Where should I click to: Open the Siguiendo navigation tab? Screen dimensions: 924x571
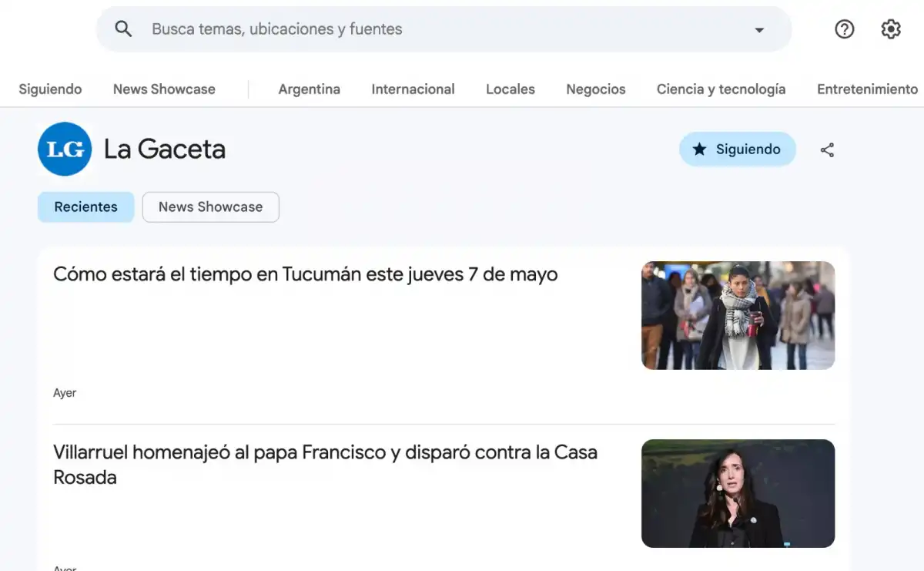pyautogui.click(x=50, y=89)
